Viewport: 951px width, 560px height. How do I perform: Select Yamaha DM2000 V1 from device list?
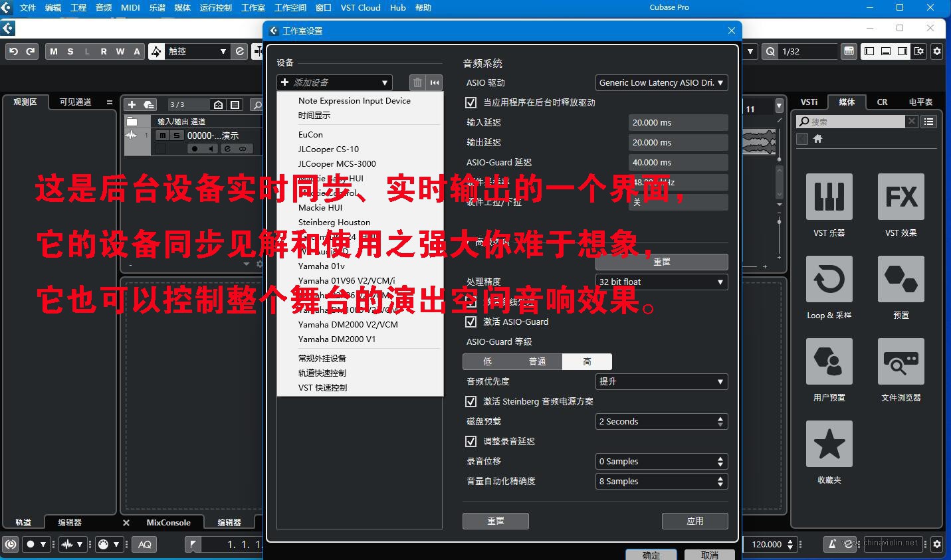337,339
